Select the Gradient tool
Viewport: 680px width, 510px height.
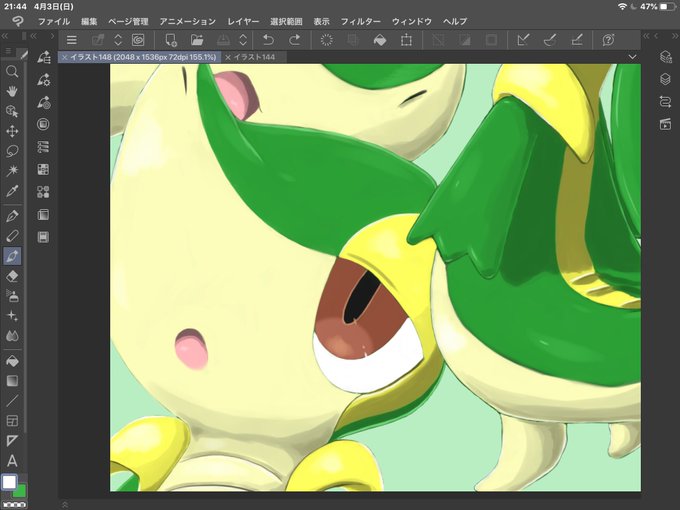(12, 381)
